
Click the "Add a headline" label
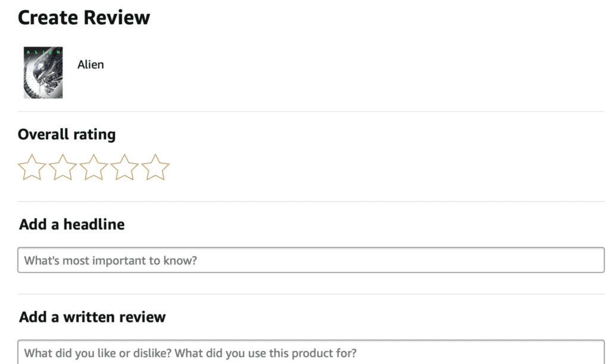click(x=72, y=225)
